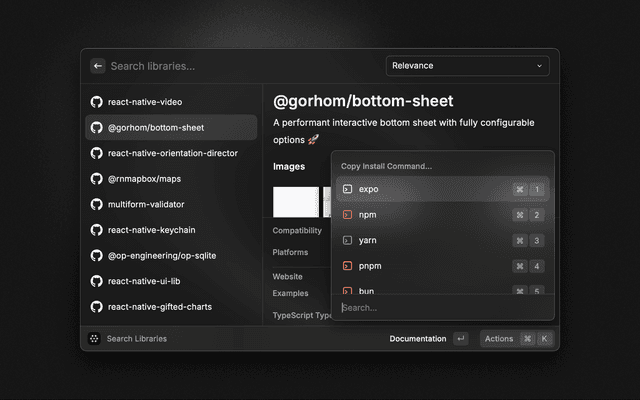Click the Search libraries input field
The image size is (640, 400).
pos(240,66)
